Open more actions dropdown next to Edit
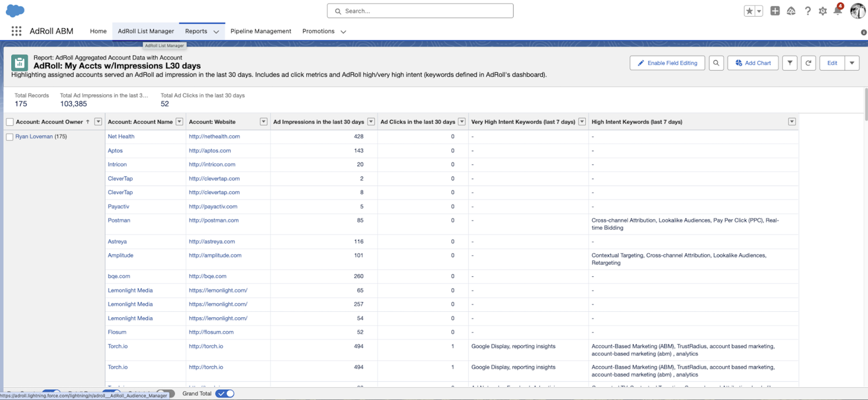The image size is (868, 400). (852, 63)
